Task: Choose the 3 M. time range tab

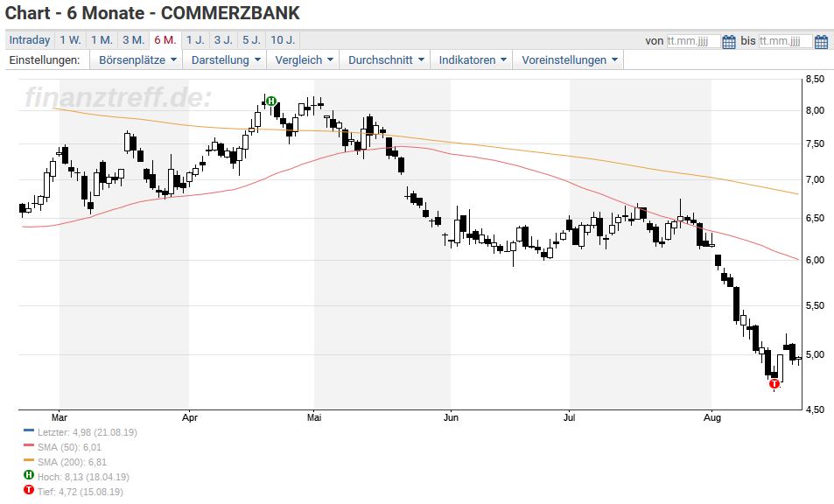Action: pos(134,40)
